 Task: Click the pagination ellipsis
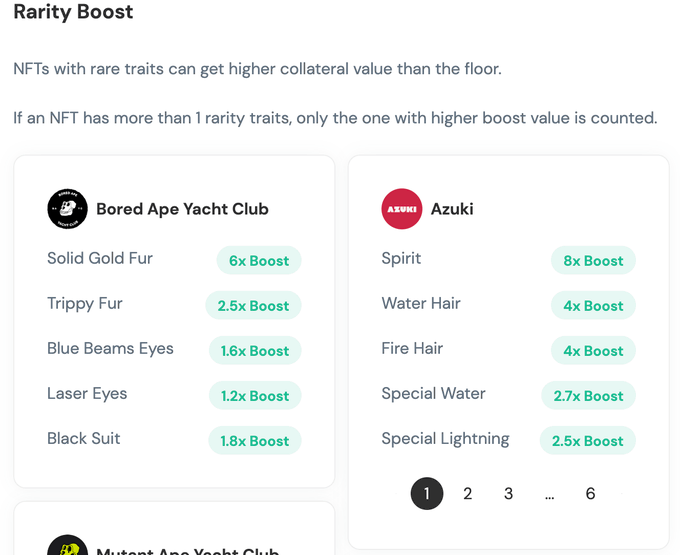click(549, 494)
